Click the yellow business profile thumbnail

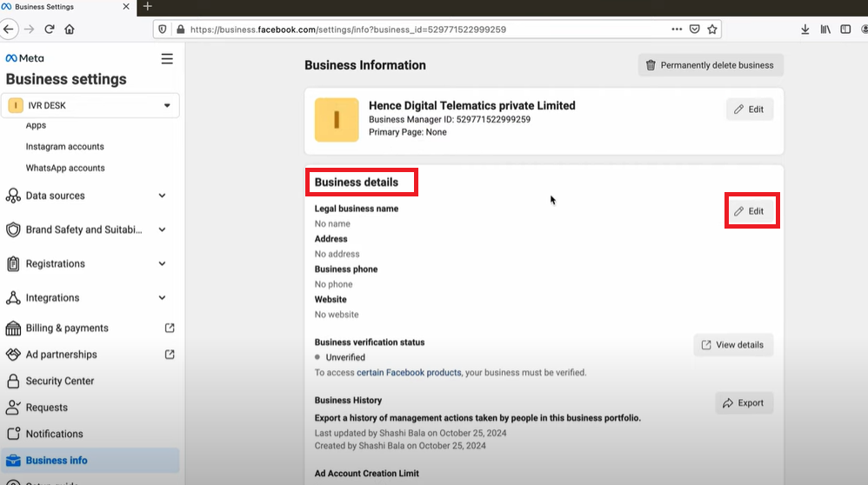point(337,120)
